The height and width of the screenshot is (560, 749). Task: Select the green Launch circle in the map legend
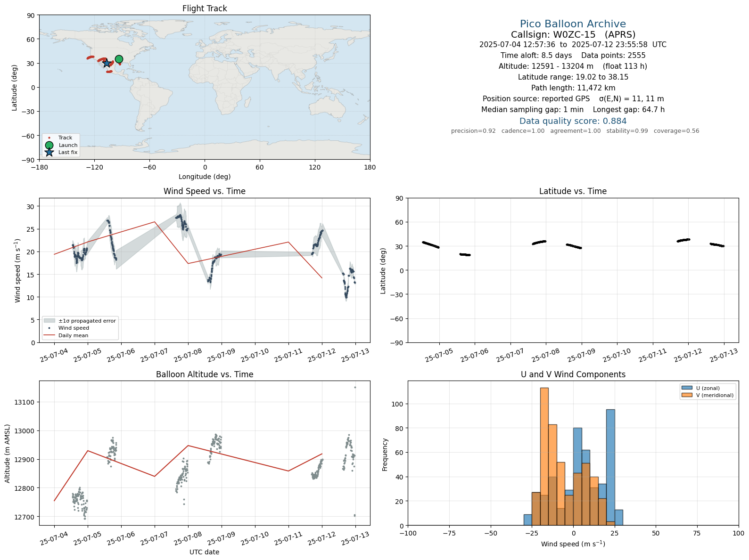click(x=49, y=145)
